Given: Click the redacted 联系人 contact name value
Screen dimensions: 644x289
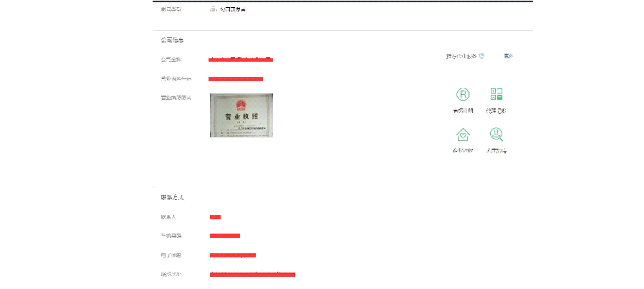Looking at the screenshot, I should pyautogui.click(x=215, y=217).
